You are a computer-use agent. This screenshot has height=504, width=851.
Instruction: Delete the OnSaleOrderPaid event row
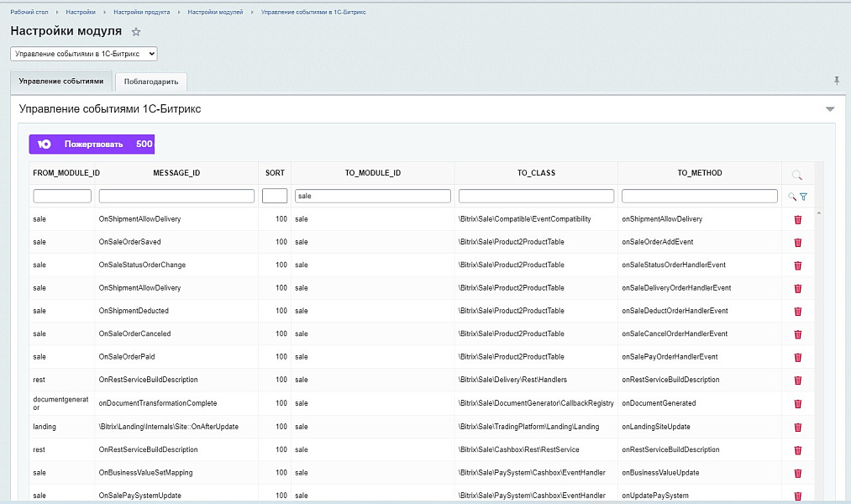[x=797, y=358]
